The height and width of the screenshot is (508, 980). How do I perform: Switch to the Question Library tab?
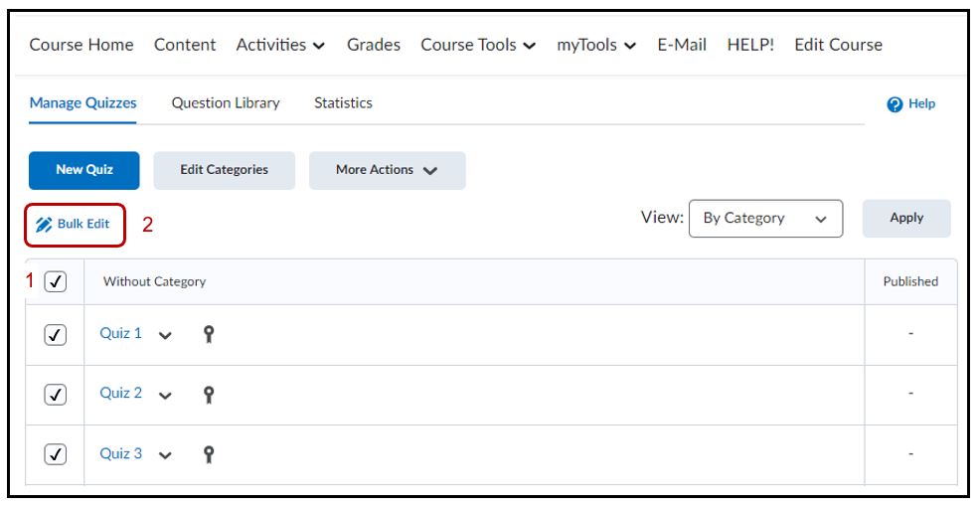pyautogui.click(x=226, y=103)
